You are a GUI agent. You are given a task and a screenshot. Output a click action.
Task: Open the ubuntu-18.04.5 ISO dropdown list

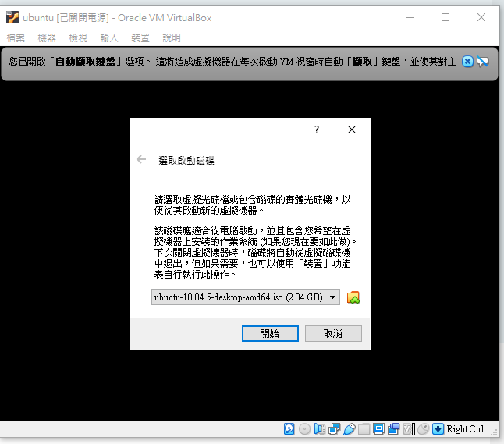point(246,297)
